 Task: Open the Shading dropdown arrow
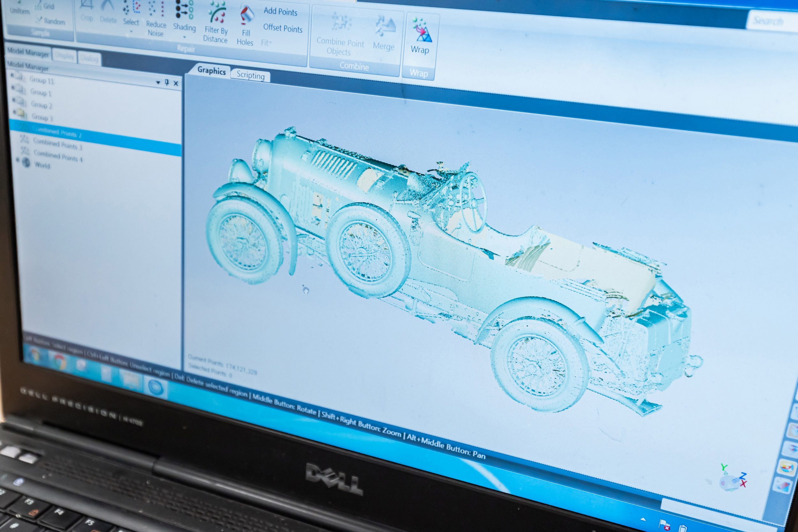pos(184,37)
